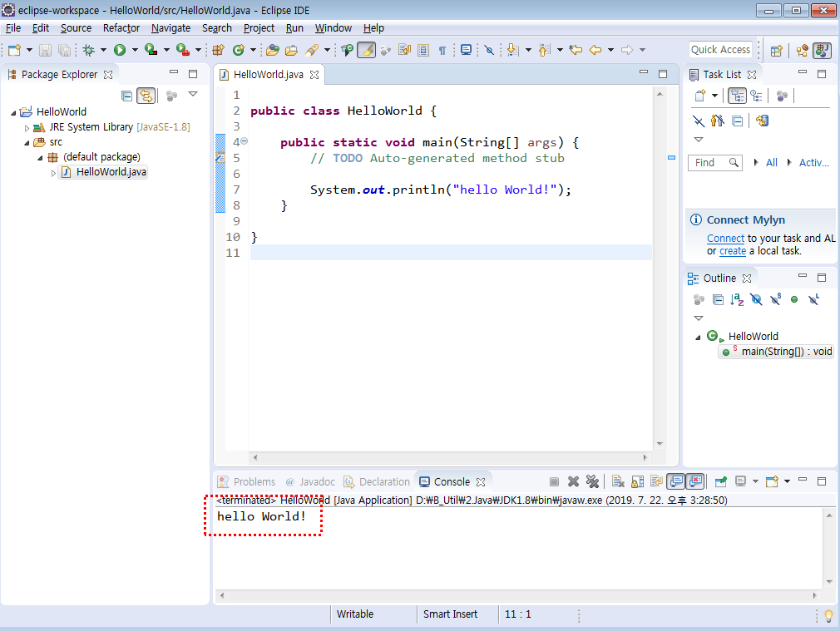Click Last Edit Location icon
Viewport: 840px width, 631px height.
pos(576,50)
